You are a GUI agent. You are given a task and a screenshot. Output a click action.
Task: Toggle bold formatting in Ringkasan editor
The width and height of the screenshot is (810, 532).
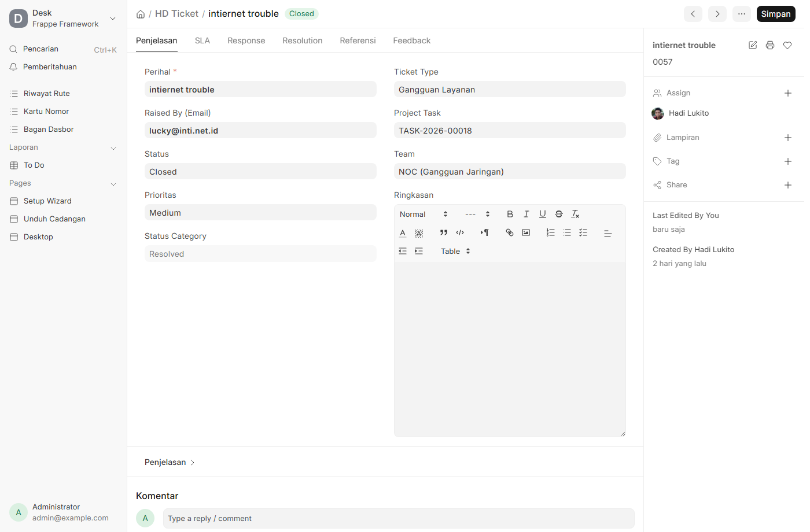click(510, 214)
